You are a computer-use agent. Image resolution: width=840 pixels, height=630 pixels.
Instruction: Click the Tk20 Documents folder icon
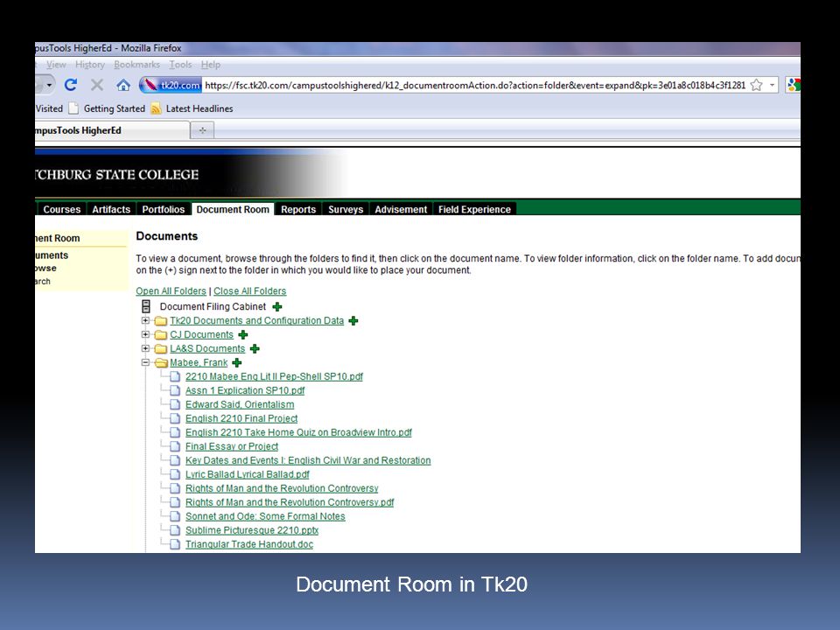click(161, 321)
